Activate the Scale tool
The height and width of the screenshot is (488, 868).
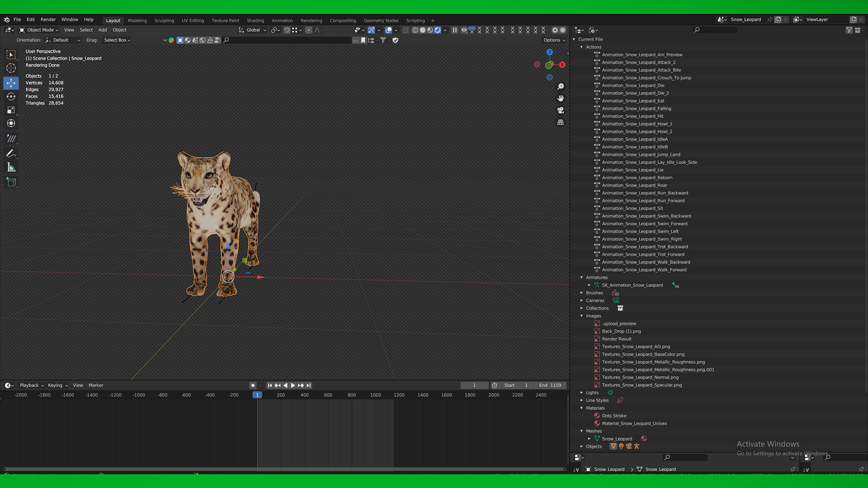click(11, 110)
